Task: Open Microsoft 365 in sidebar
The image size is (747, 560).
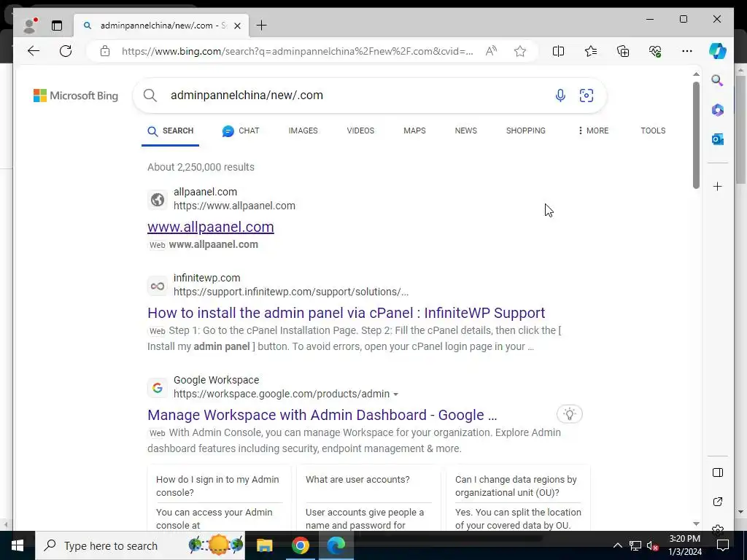Action: (718, 110)
